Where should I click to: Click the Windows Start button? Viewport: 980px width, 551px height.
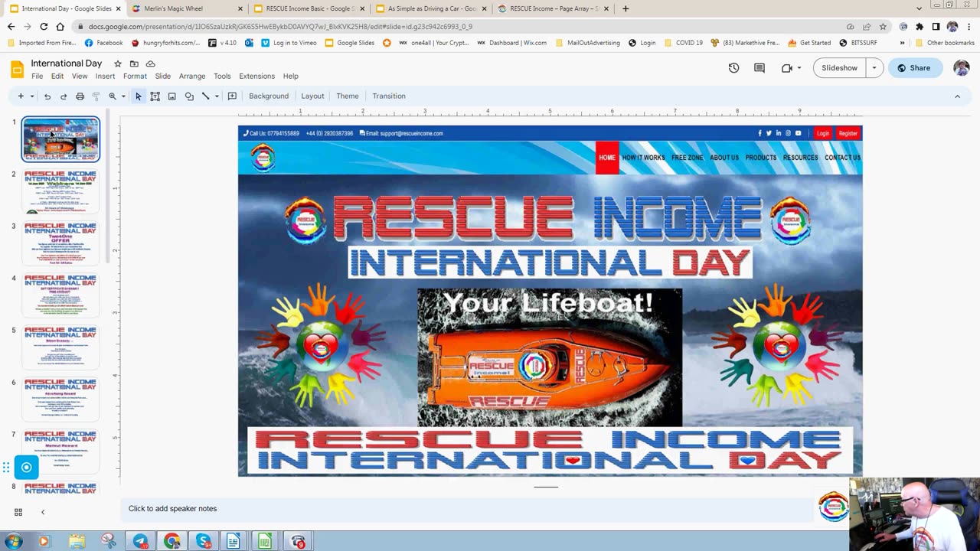coord(13,541)
